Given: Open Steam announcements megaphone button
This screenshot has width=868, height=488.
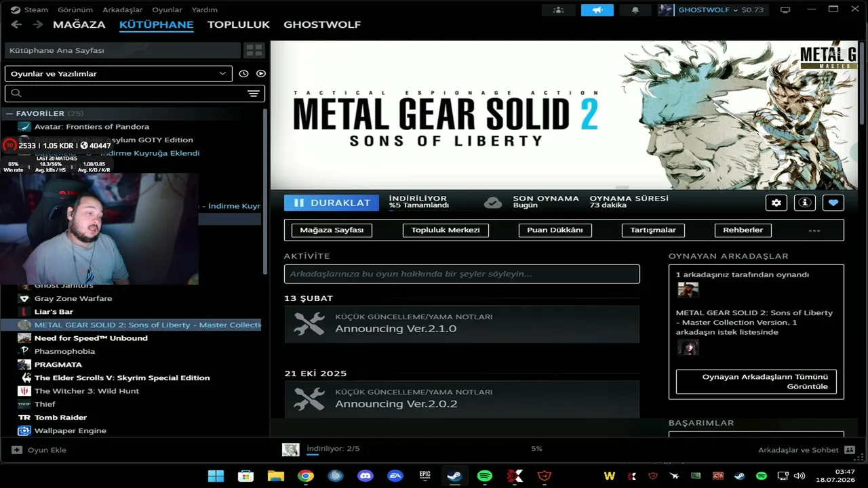Looking at the screenshot, I should (597, 10).
